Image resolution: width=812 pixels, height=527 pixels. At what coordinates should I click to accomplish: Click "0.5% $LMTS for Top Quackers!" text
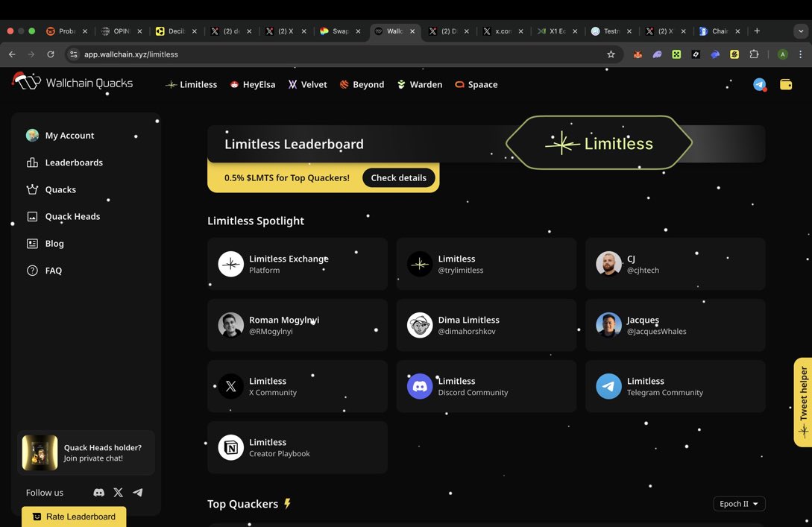point(287,177)
